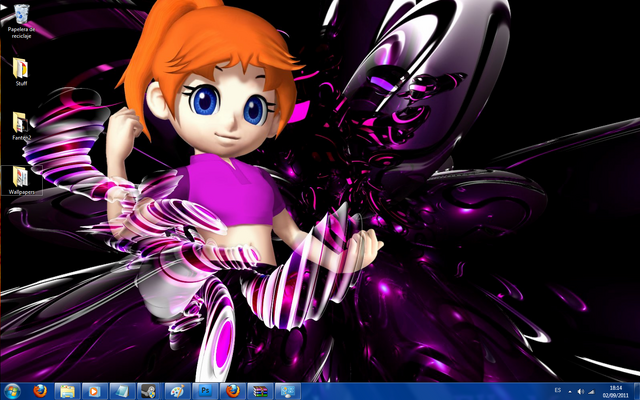Viewport: 640px width, 400px height.
Task: Open the Steam taskbar icon
Action: pyautogui.click(x=150, y=391)
